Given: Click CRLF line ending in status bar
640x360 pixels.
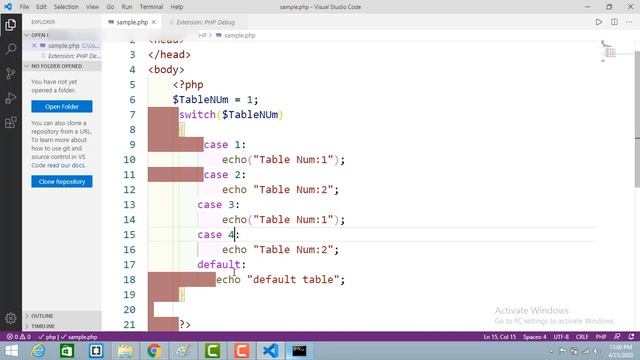Looking at the screenshot, I should pyautogui.click(x=582, y=337).
